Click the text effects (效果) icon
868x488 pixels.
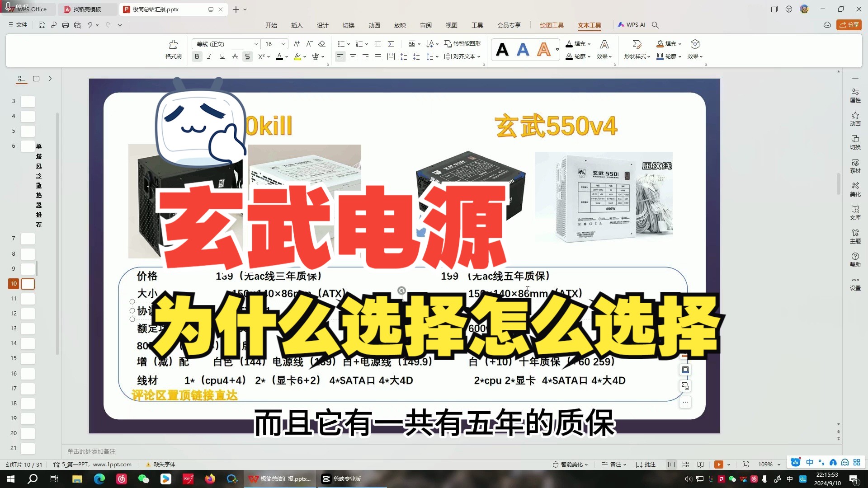(x=604, y=44)
